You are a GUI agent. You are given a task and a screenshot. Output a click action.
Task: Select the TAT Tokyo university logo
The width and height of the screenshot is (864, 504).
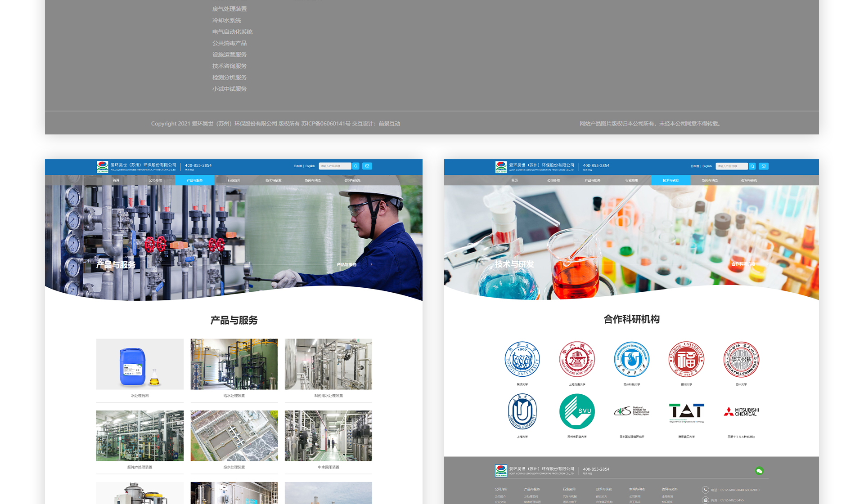pyautogui.click(x=686, y=412)
